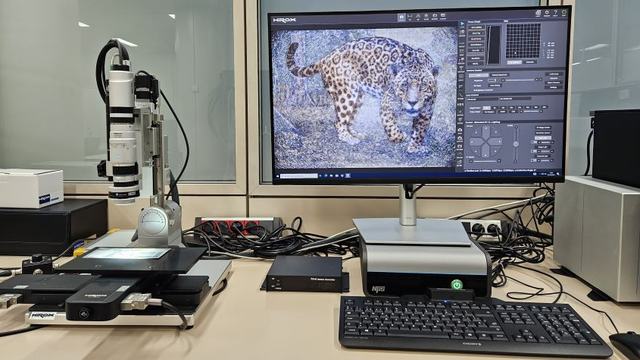
Task: Click the vertical Z-axis slider knob
Action: tap(516, 144)
